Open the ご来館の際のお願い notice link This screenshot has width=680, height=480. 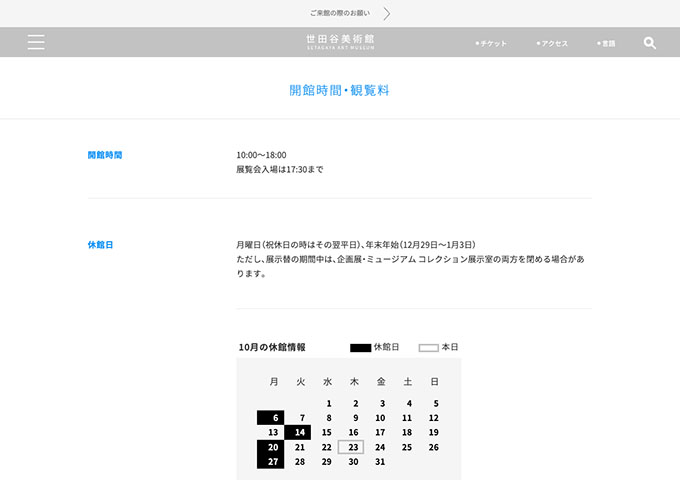[x=340, y=13]
